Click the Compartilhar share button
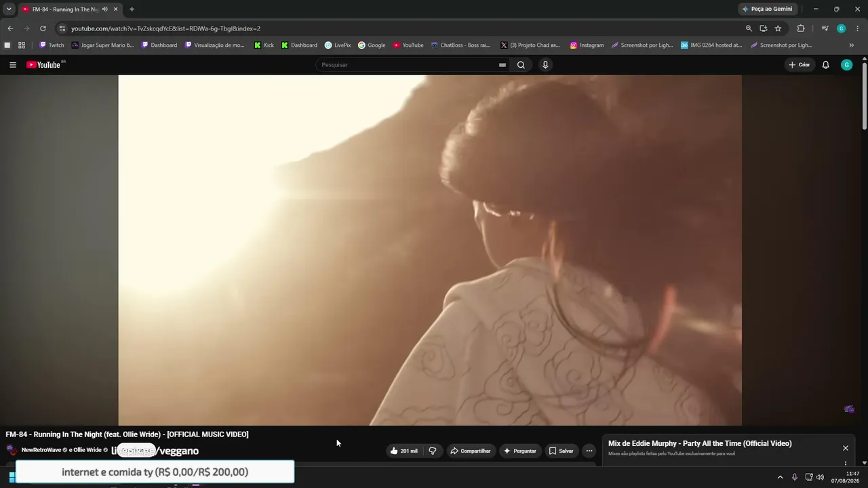This screenshot has width=868, height=488. 471,451
